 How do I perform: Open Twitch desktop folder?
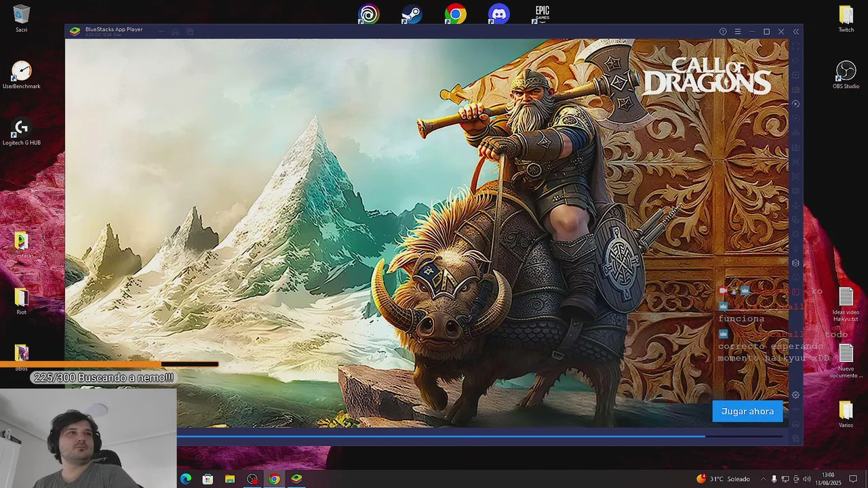pyautogui.click(x=846, y=19)
